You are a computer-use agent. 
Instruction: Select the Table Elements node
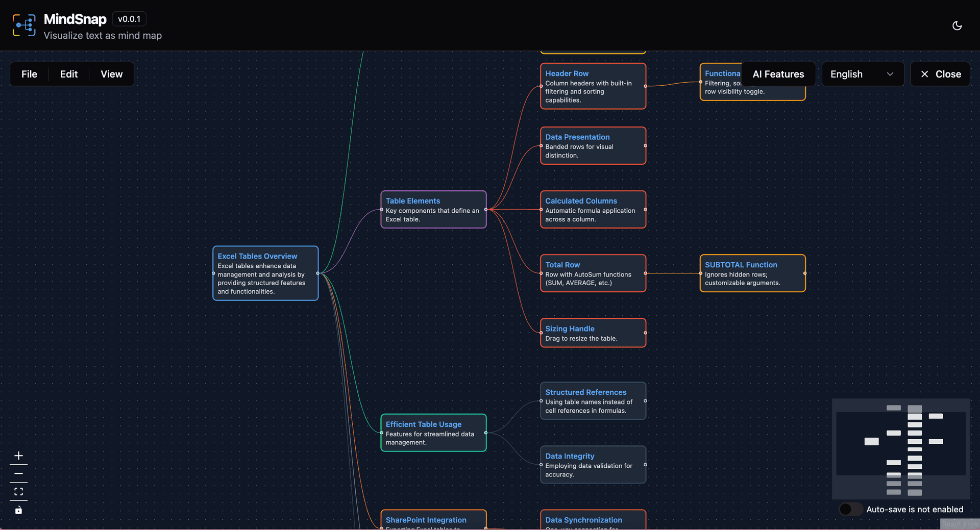click(x=433, y=210)
